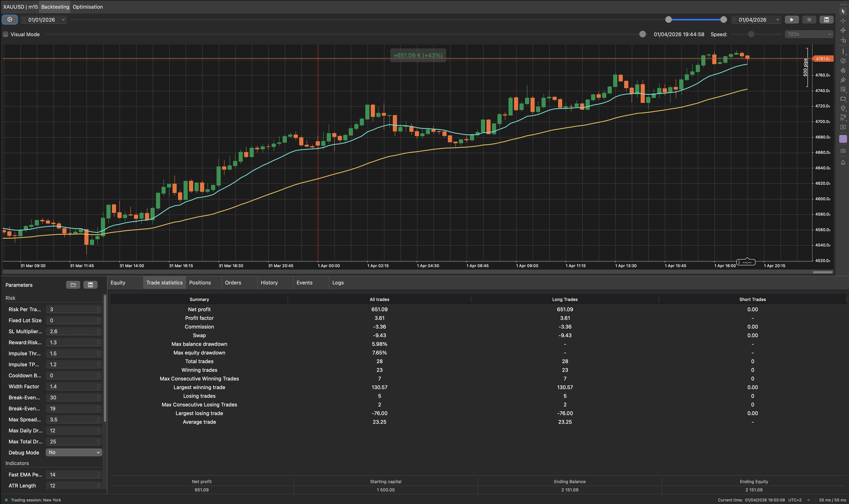Select the crosshair tool
The width and height of the screenshot is (849, 504).
843,21
